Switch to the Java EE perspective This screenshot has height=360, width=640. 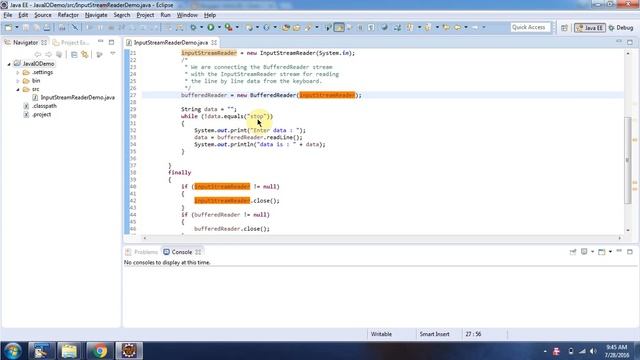tap(589, 28)
